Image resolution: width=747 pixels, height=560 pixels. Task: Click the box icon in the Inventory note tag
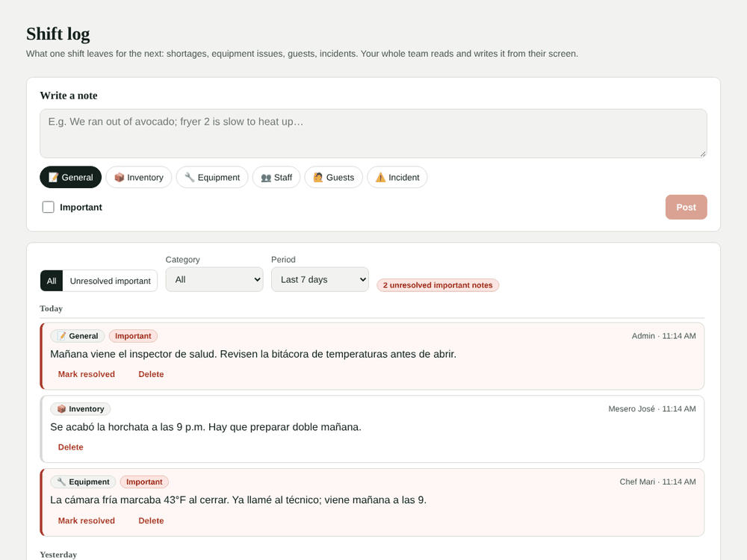point(61,408)
